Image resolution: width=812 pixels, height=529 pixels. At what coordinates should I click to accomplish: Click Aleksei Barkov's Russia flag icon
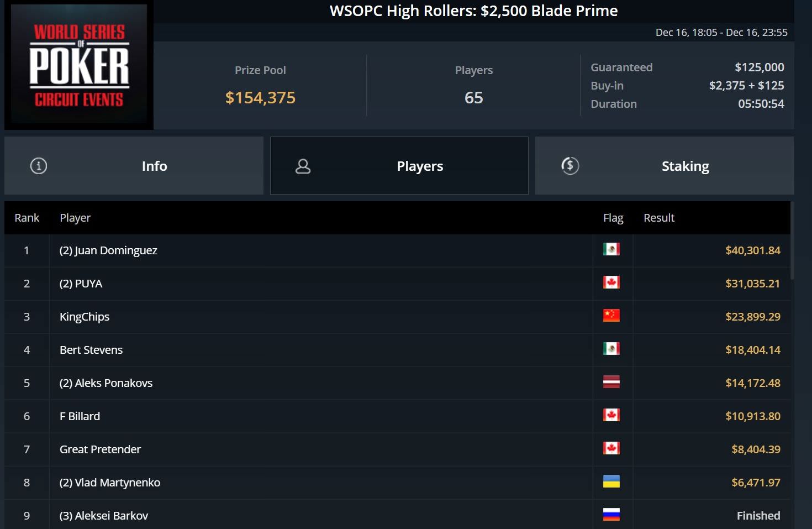coord(611,515)
